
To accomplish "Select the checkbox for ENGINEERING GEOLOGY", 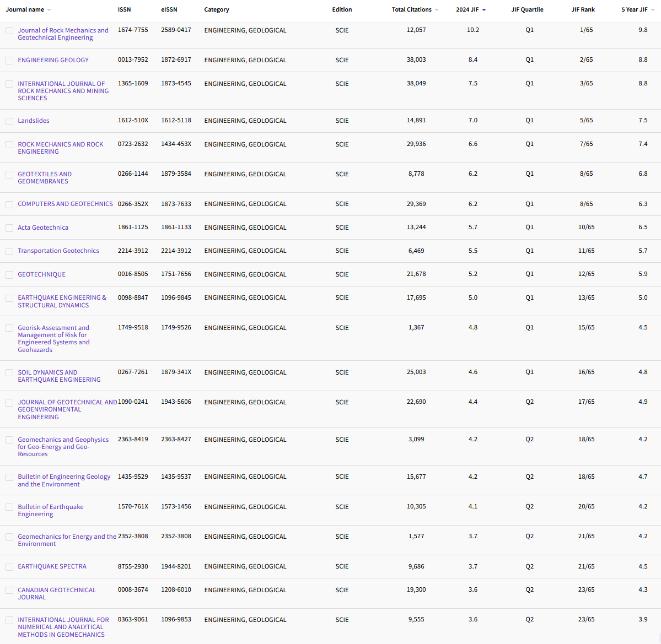I will 9,60.
